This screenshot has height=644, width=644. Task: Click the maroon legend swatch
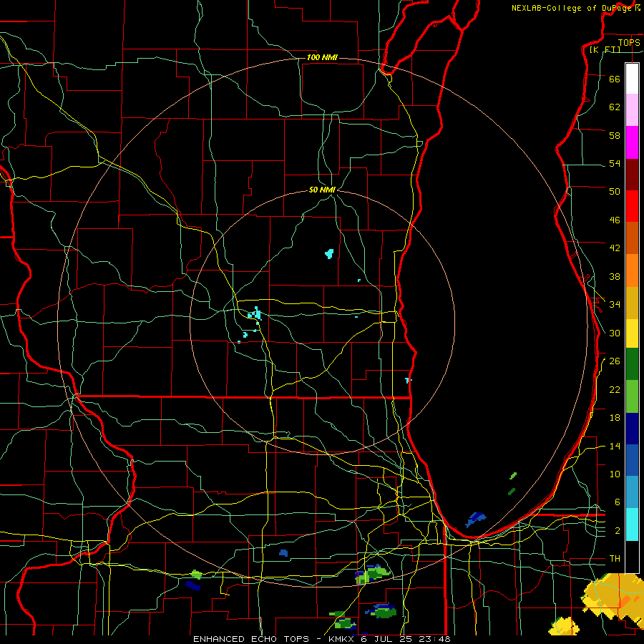click(632, 175)
